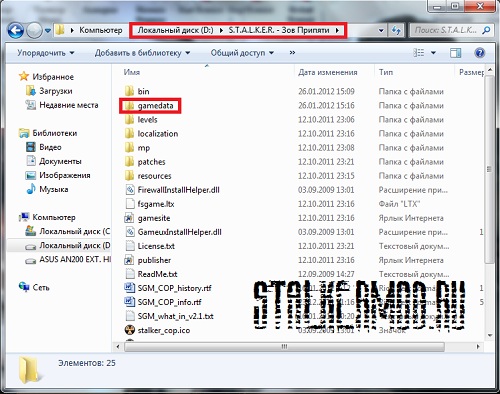Open the Общий доступ menu
This screenshot has width=500, height=394.
tap(242, 53)
